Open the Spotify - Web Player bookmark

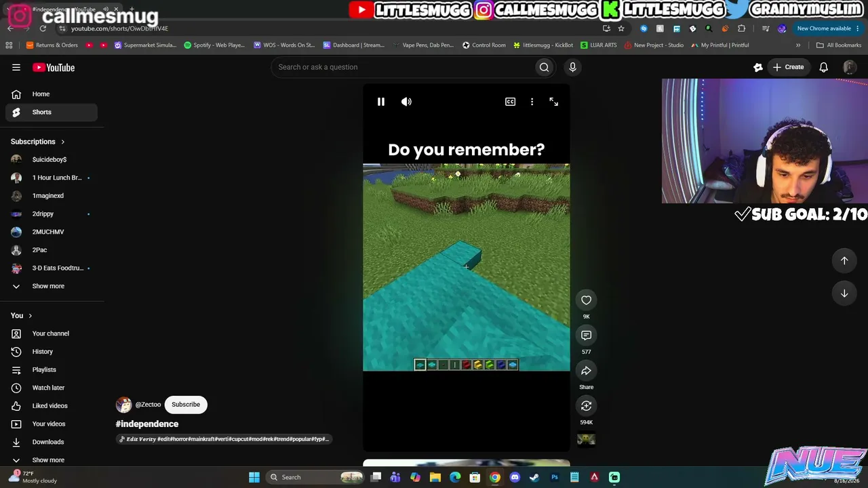click(214, 45)
